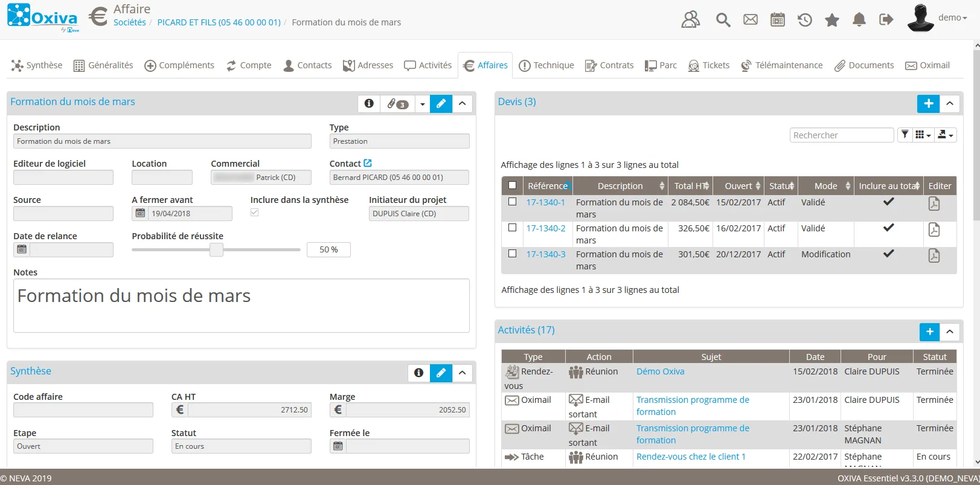Open the history clock icon
Viewport: 980px width, 485px height.
click(x=804, y=20)
